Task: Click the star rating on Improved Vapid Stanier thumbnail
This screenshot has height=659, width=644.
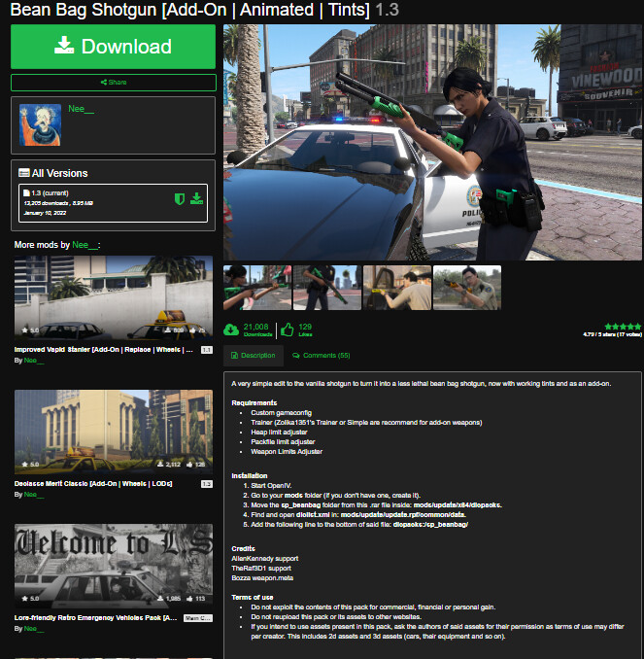Action: coord(30,330)
